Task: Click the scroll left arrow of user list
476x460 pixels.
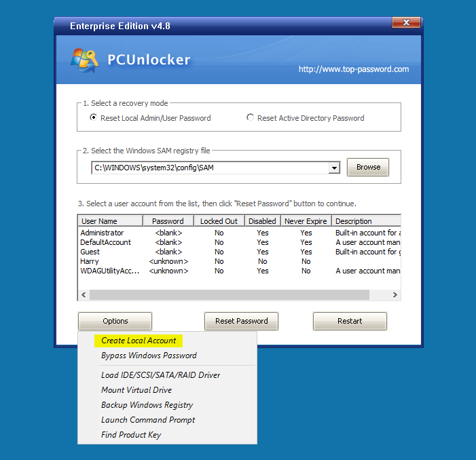Action: point(84,294)
